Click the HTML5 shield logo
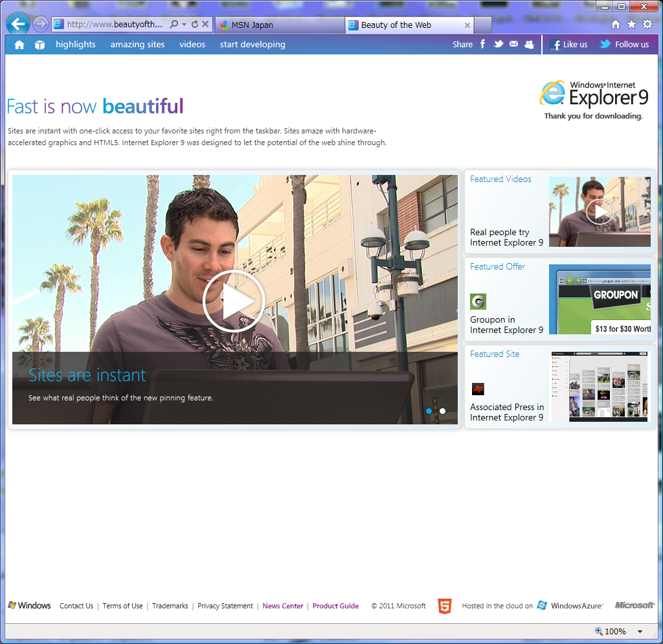Image resolution: width=663 pixels, height=644 pixels. (444, 606)
